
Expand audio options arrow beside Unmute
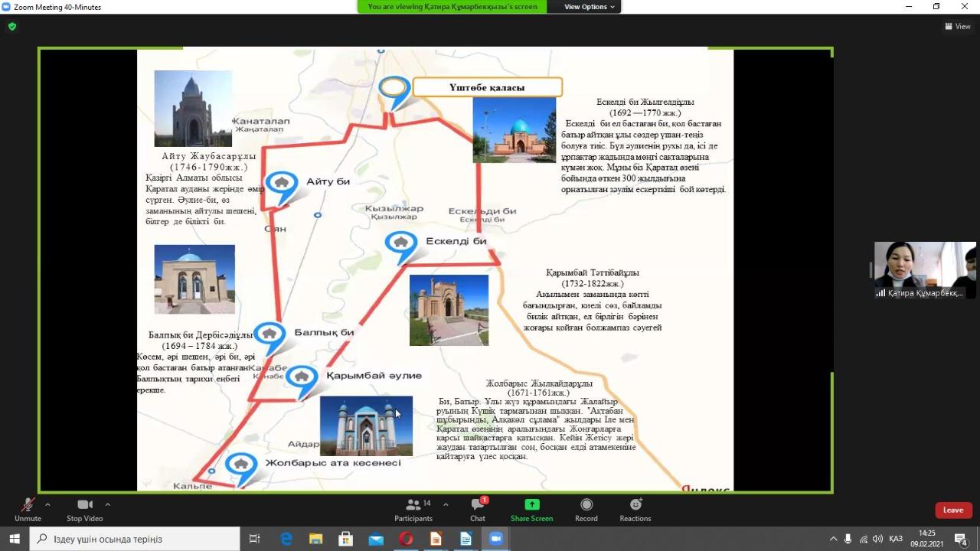point(47,504)
